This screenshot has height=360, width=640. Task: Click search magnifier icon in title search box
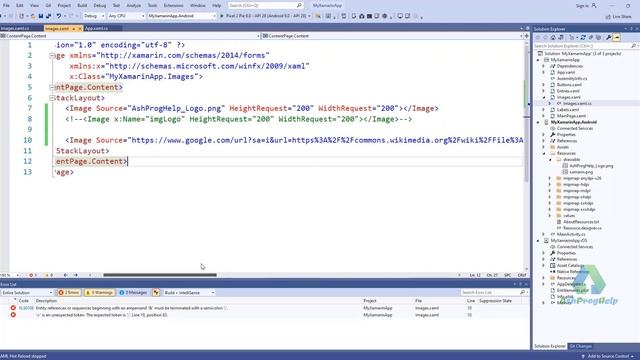(x=299, y=5)
